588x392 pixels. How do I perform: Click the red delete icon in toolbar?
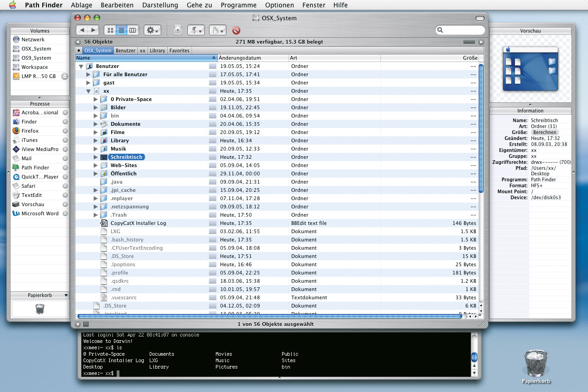point(236,30)
